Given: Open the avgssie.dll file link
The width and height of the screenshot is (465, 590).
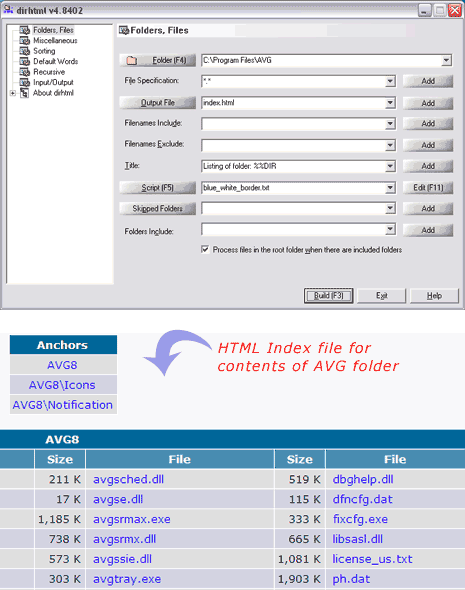Looking at the screenshot, I should (123, 559).
